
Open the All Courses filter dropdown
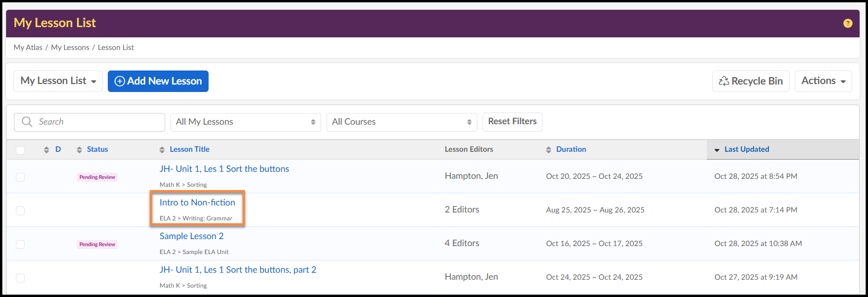401,122
